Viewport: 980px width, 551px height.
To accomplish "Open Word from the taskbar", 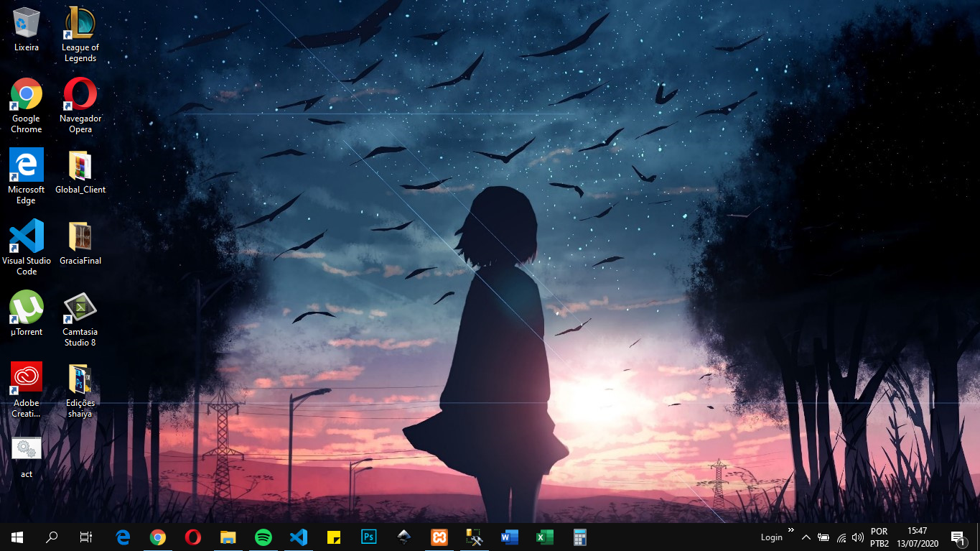I will click(x=510, y=537).
